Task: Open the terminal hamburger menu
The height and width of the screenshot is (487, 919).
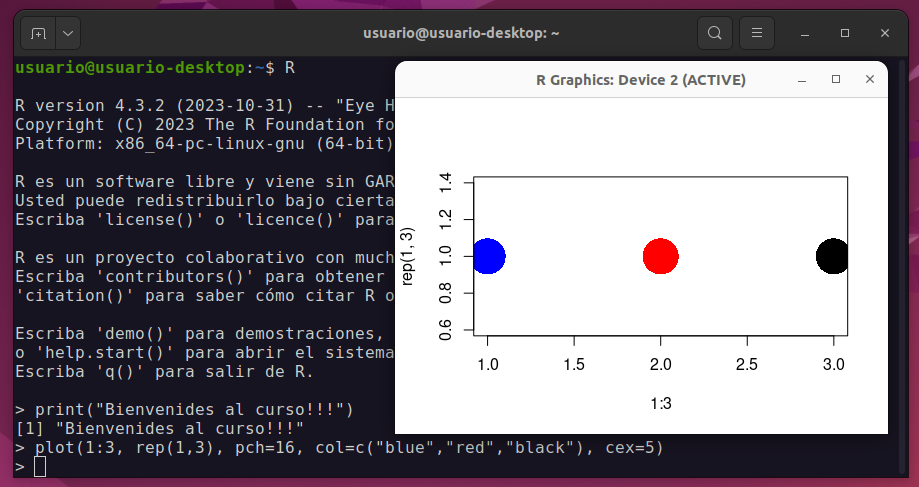Action: (x=757, y=33)
